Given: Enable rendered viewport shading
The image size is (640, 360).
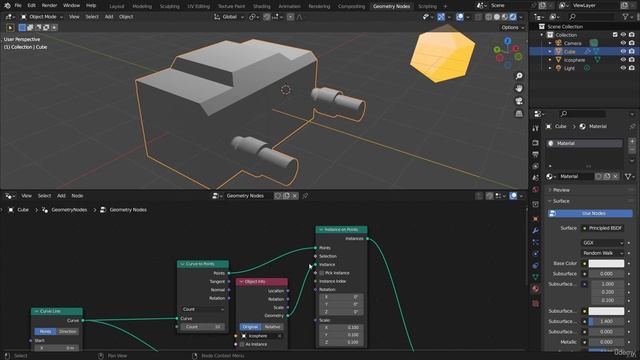Looking at the screenshot, I should (513, 17).
